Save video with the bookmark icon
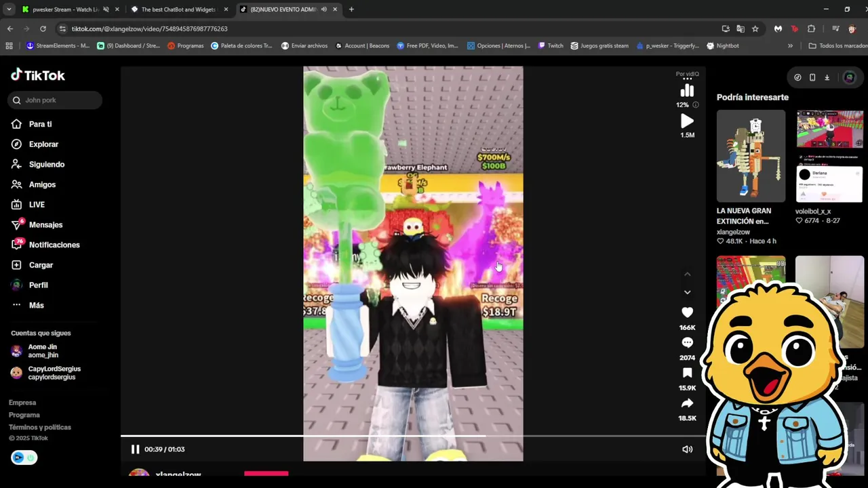 click(687, 373)
